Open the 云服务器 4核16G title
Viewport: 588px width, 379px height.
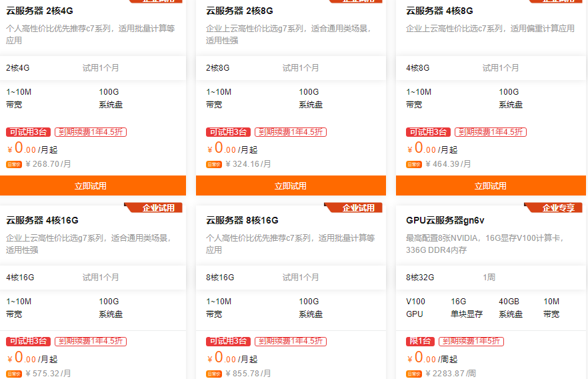point(43,220)
